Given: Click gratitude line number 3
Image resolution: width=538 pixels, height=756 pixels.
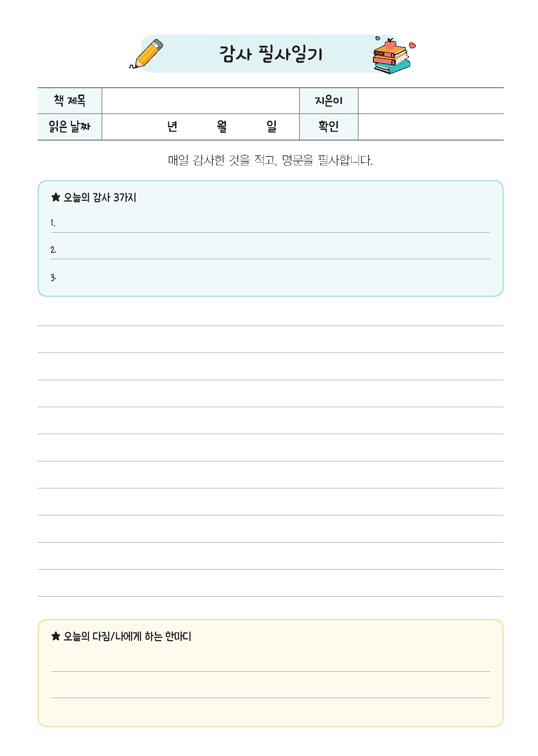Looking at the screenshot, I should pyautogui.click(x=271, y=278).
